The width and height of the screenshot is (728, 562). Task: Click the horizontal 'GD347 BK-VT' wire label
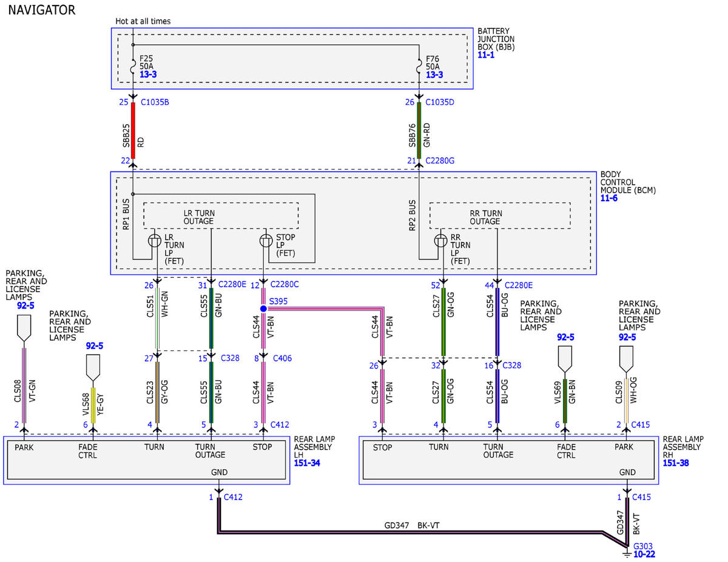pyautogui.click(x=412, y=526)
